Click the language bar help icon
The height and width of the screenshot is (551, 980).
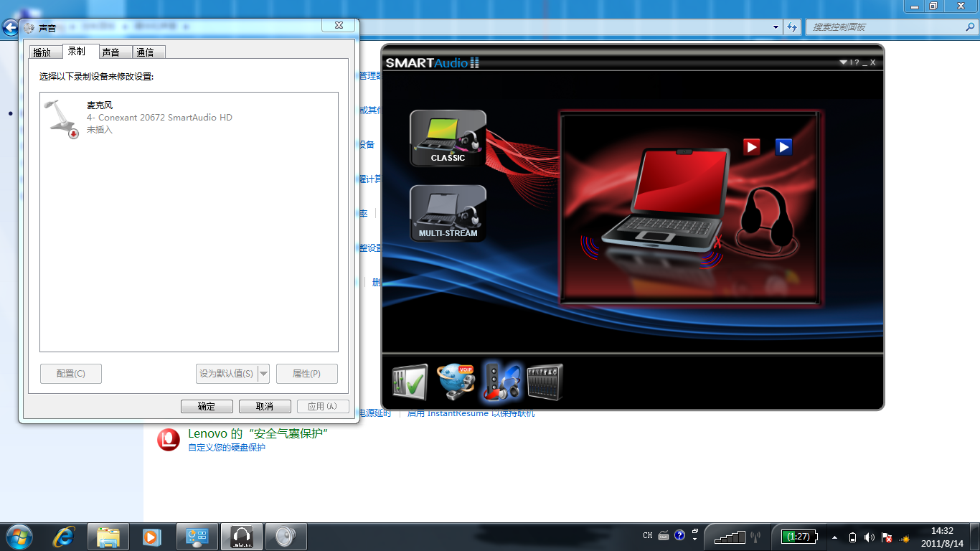point(680,535)
